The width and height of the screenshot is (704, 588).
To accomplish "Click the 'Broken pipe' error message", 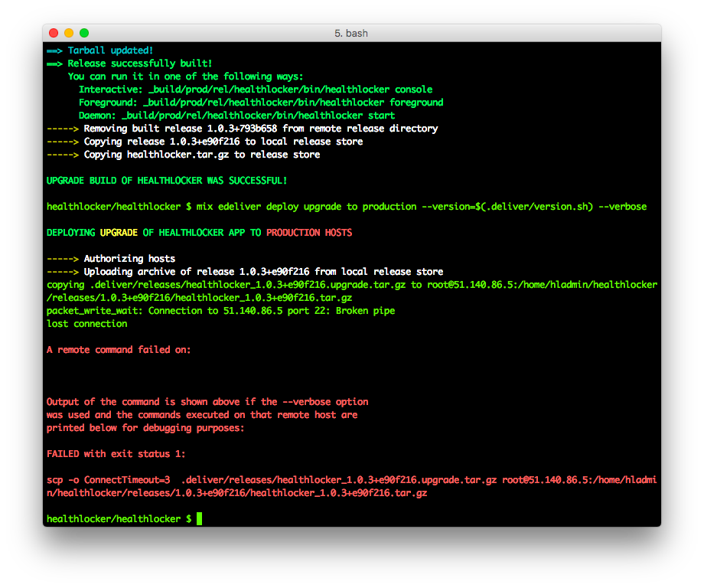I will tap(365, 310).
